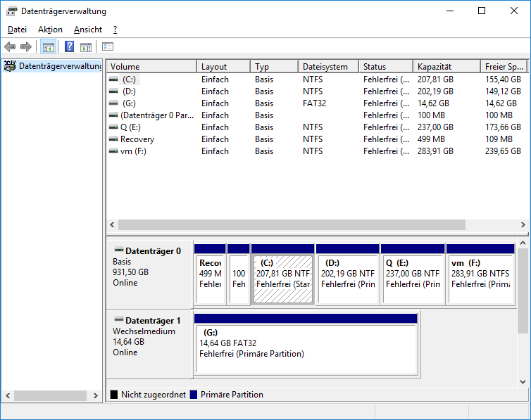Viewport: 531px width, 420px height.
Task: Select the (D:) partition block in graphic view
Action: 347,274
